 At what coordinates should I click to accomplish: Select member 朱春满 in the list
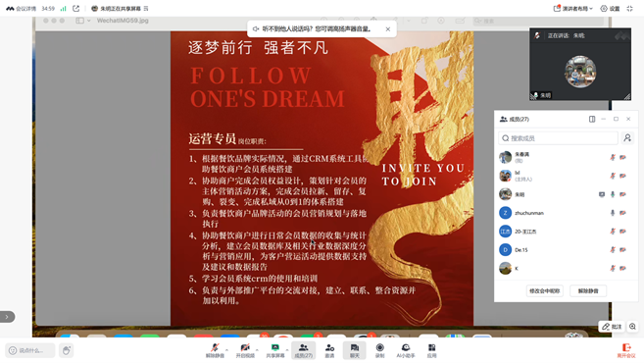pos(566,157)
